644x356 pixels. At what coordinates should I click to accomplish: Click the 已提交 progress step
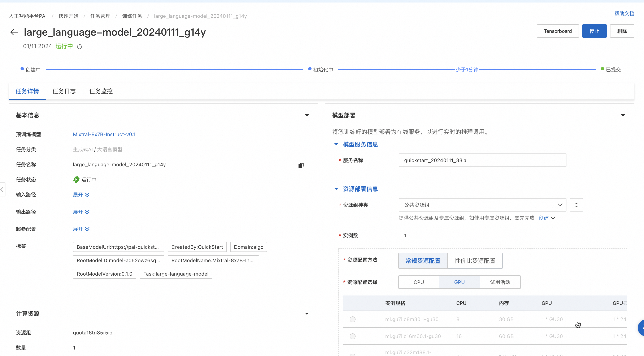(611, 69)
